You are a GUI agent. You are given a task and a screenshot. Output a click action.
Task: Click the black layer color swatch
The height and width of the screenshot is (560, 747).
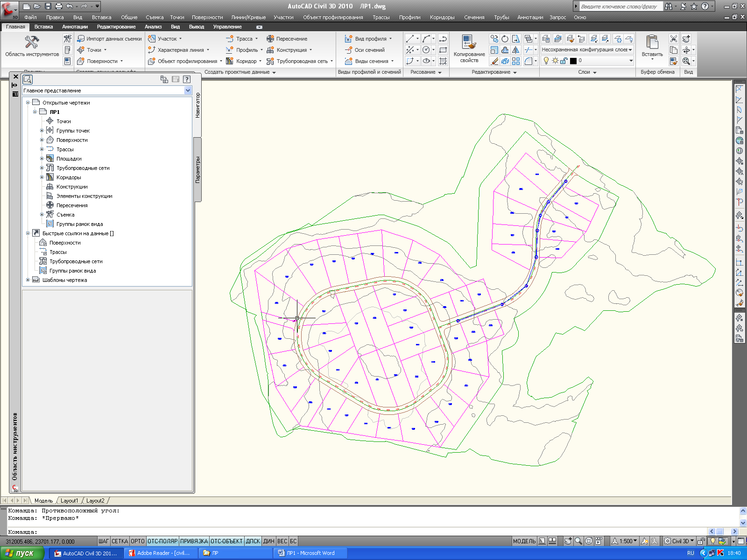point(573,61)
